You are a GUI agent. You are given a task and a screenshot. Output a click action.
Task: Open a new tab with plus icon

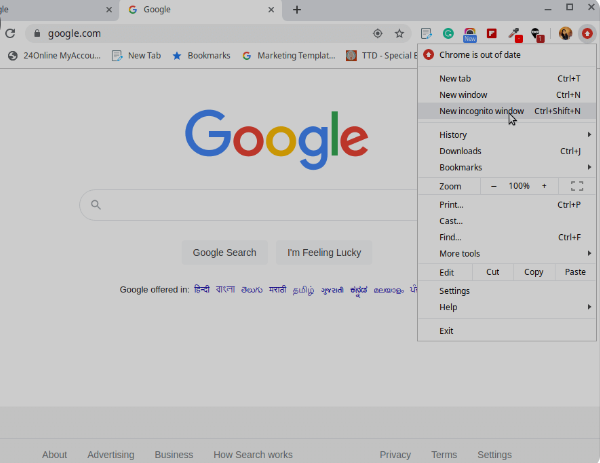[x=297, y=10]
